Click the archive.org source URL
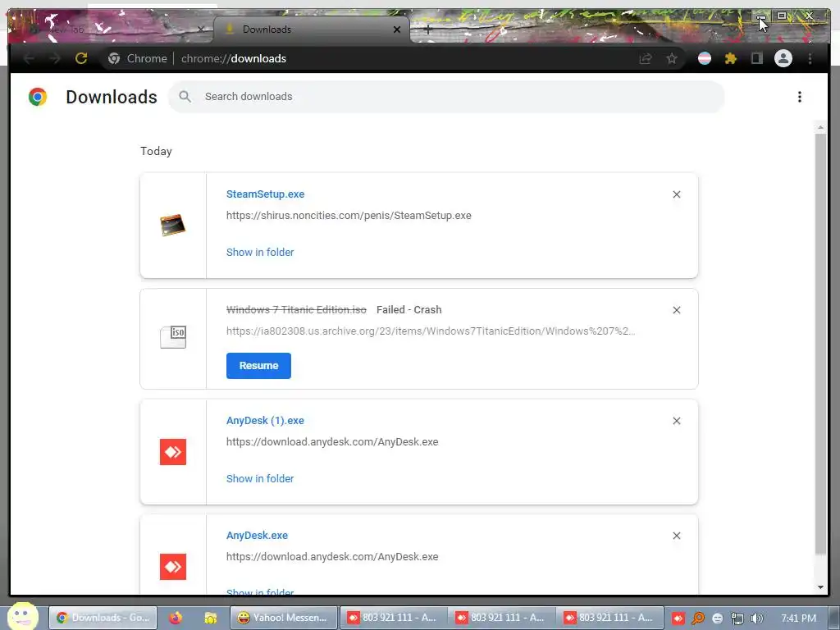The image size is (840, 630). pos(430,331)
